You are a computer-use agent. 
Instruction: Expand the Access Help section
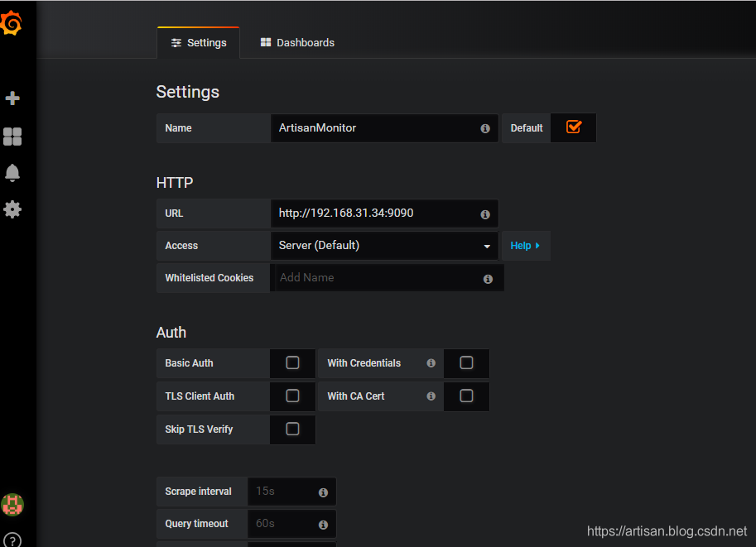[525, 246]
